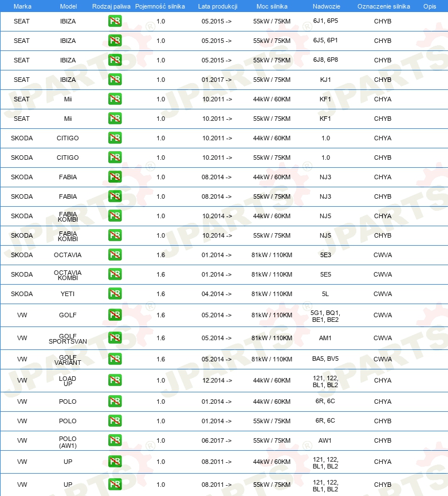The width and height of the screenshot is (448, 496).
Task: Click the body code '5L'
Action: point(325,294)
